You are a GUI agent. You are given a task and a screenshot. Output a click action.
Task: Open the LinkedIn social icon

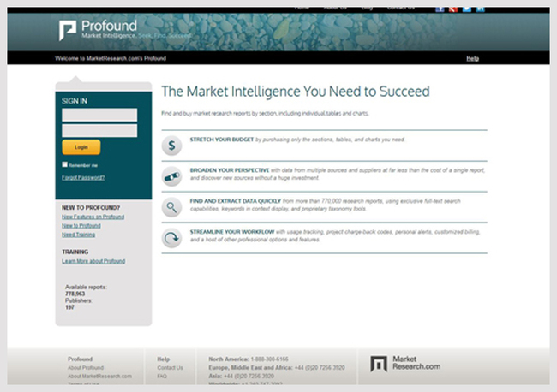480,9
